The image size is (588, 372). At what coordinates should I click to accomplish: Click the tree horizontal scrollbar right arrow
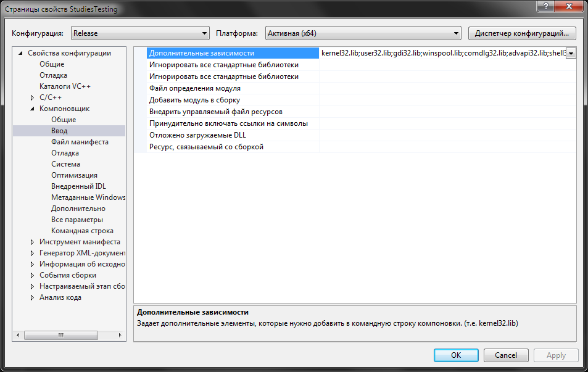tap(121, 335)
